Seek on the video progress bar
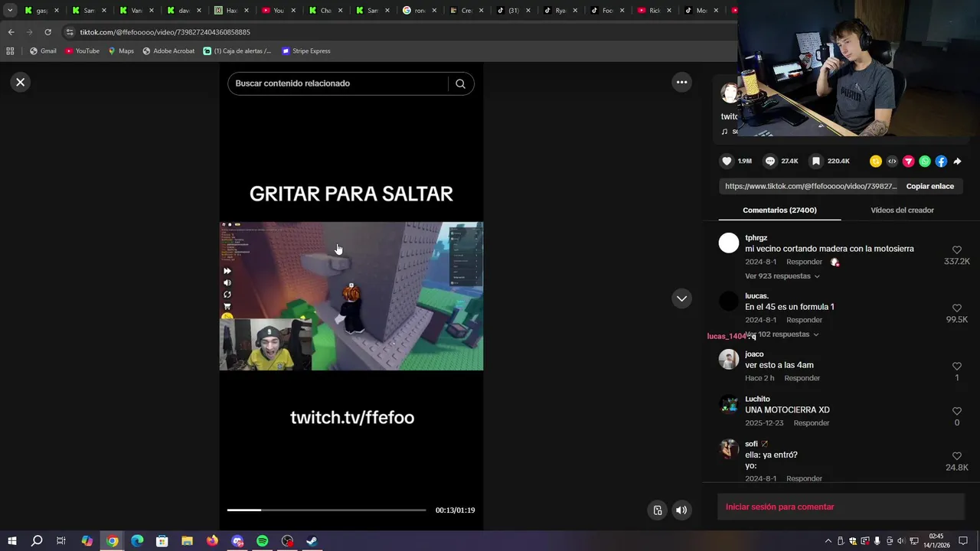The width and height of the screenshot is (980, 551). [326, 510]
